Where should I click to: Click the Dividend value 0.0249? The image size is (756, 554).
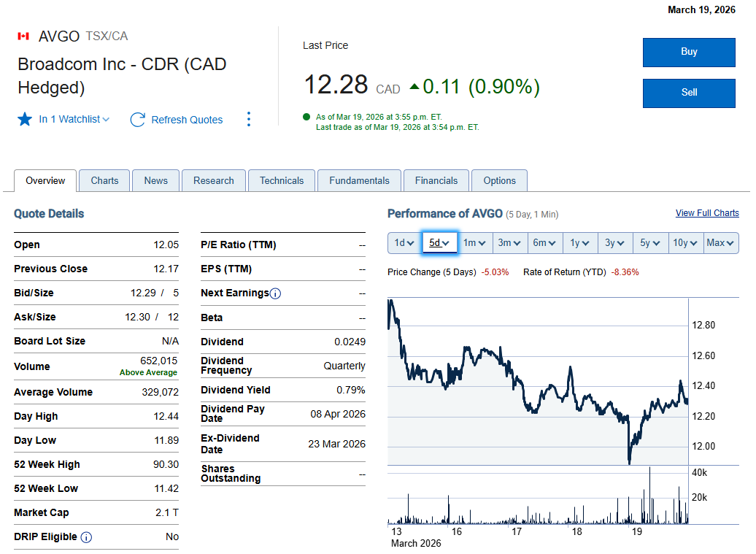click(350, 342)
